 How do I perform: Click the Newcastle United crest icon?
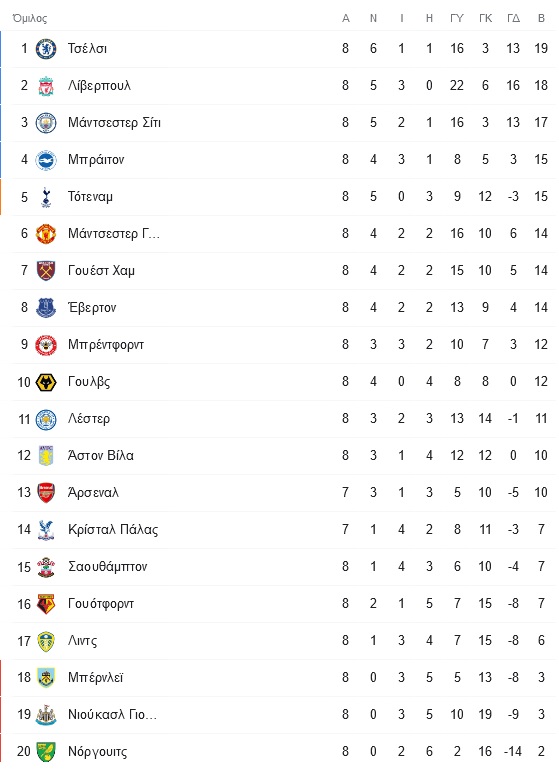pyautogui.click(x=46, y=714)
